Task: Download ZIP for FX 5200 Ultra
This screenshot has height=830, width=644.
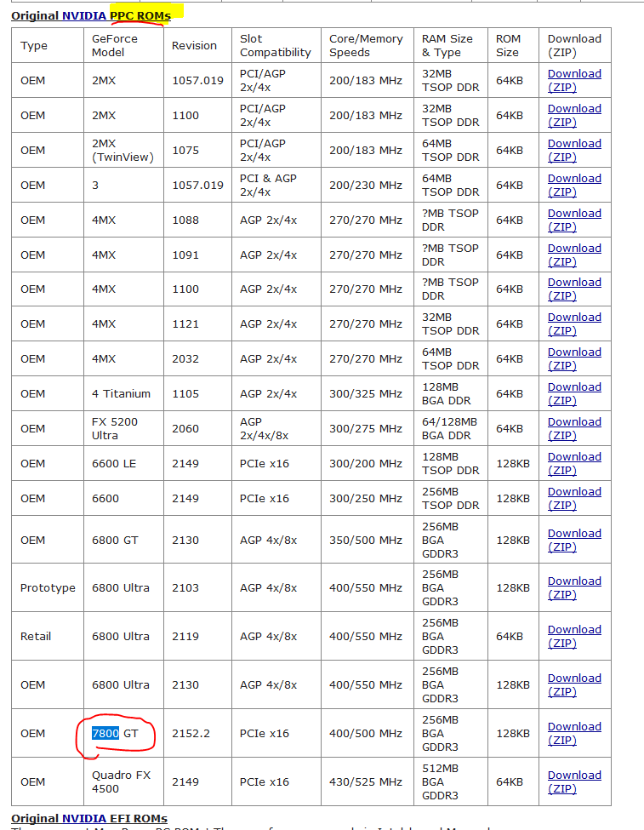Action: [x=574, y=429]
